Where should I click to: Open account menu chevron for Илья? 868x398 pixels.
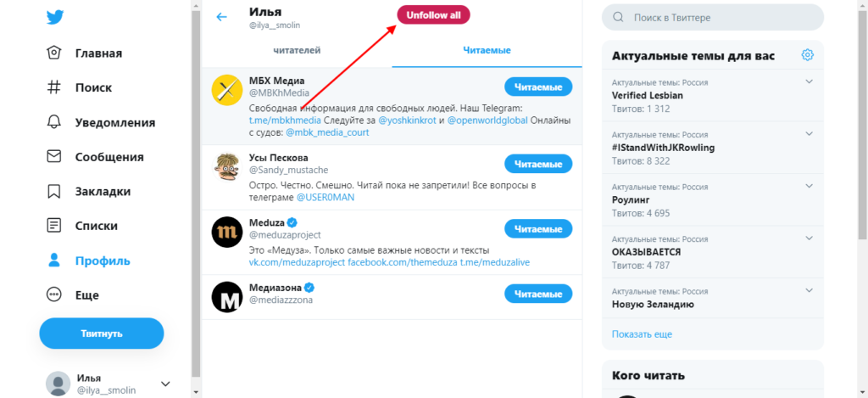(x=165, y=384)
